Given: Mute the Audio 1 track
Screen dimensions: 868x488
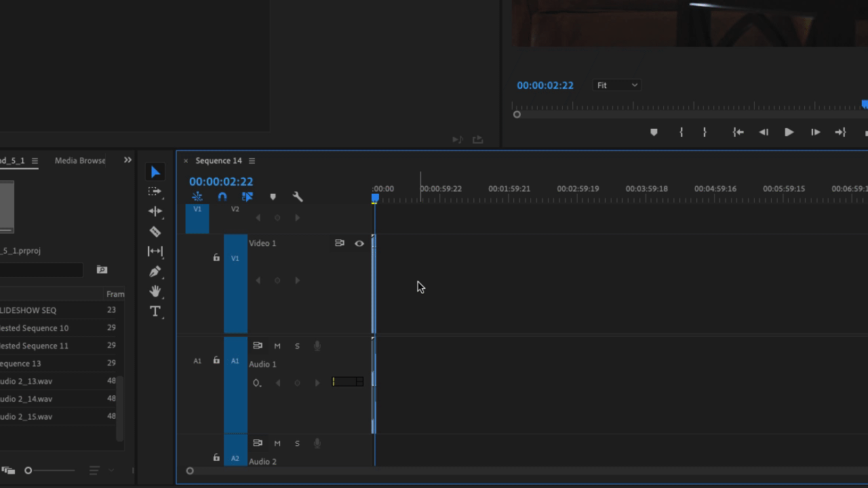Looking at the screenshot, I should pyautogui.click(x=277, y=346).
